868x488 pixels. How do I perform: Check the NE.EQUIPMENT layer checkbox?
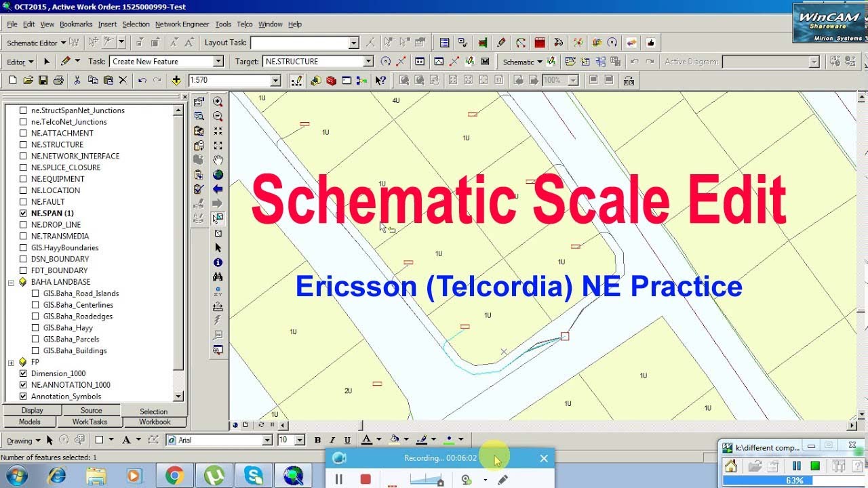23,179
